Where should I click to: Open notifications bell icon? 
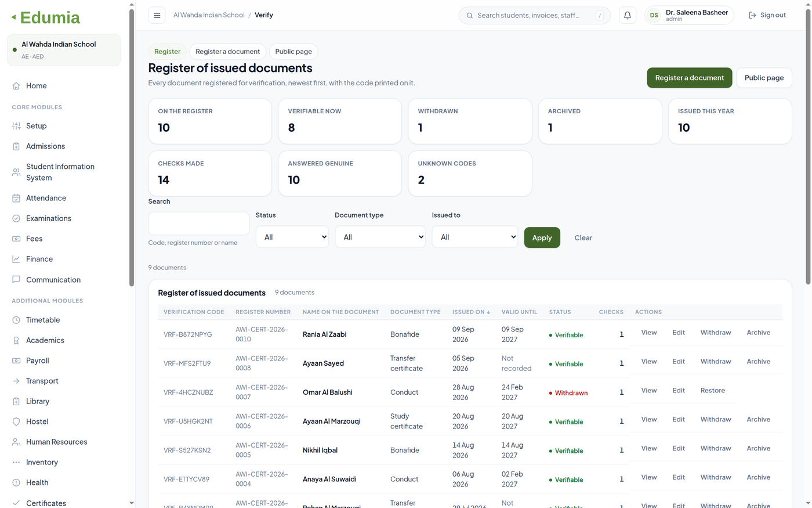coord(628,15)
